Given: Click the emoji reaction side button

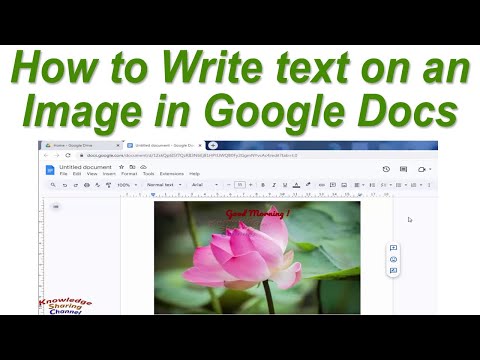Looking at the screenshot, I should pos(393,259).
